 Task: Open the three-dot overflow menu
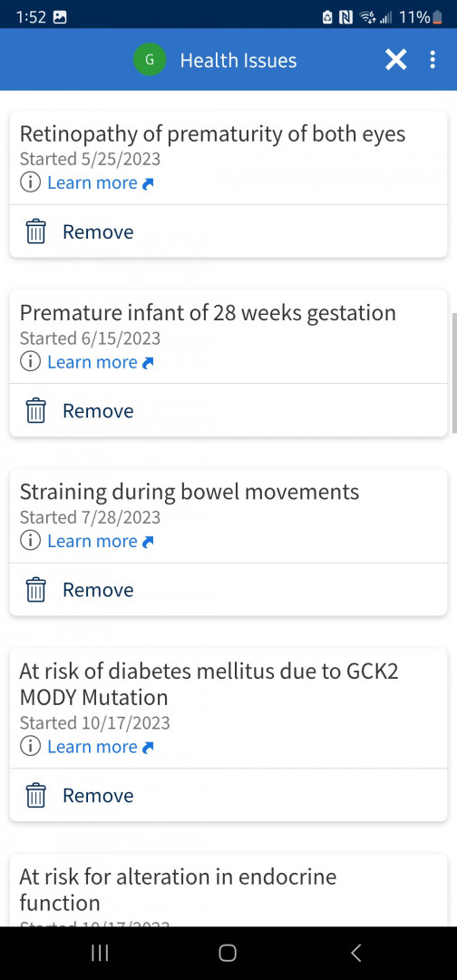433,60
